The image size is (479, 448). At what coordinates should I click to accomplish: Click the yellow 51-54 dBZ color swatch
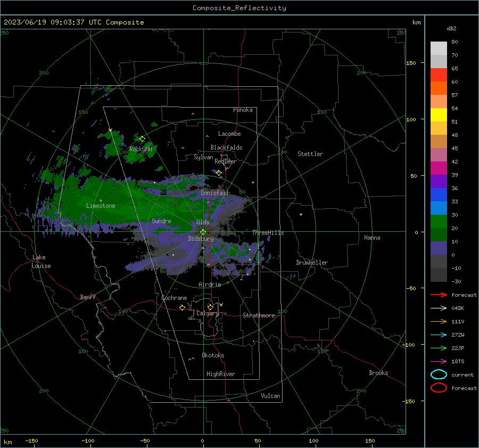coord(439,115)
